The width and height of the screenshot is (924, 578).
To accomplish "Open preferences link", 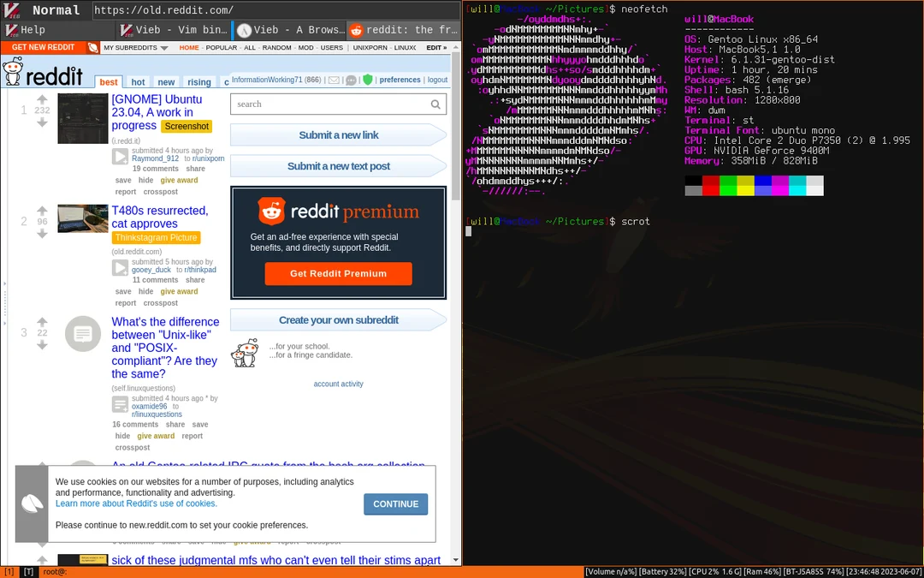I will coord(400,80).
